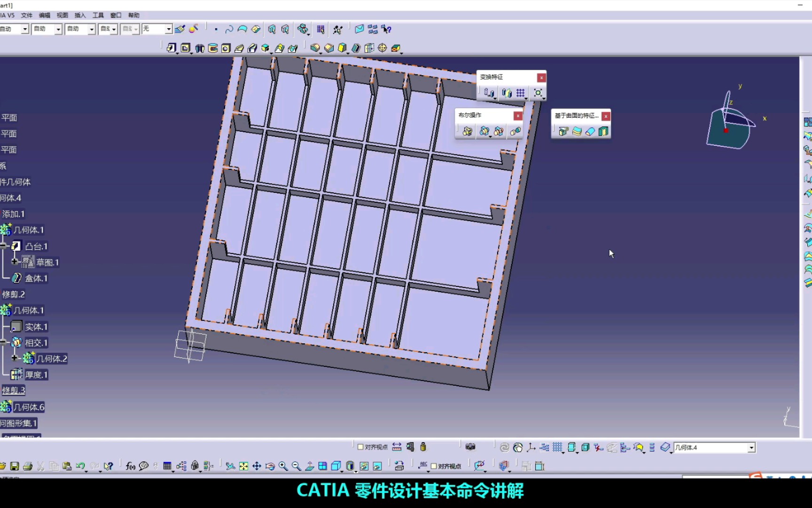Select 添加.1 in the spec tree
This screenshot has height=508, width=812.
[13, 214]
